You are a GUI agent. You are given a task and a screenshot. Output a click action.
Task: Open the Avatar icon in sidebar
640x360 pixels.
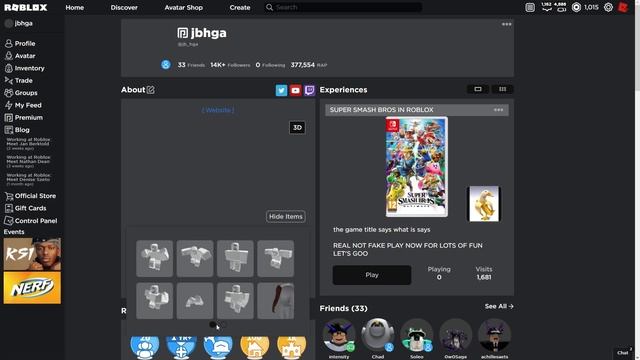coord(9,56)
